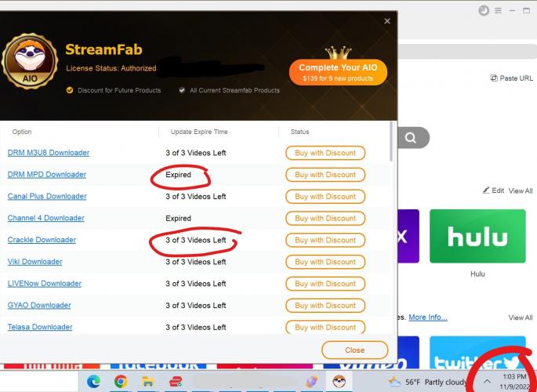The height and width of the screenshot is (392, 537).
Task: Click the Expired text in Channel 4 row
Action: click(179, 219)
